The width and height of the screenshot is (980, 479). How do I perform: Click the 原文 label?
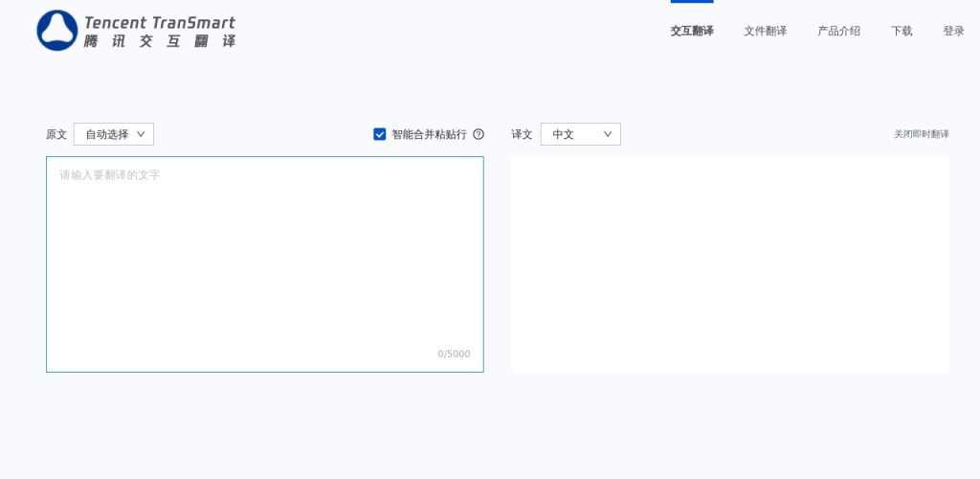(56, 134)
